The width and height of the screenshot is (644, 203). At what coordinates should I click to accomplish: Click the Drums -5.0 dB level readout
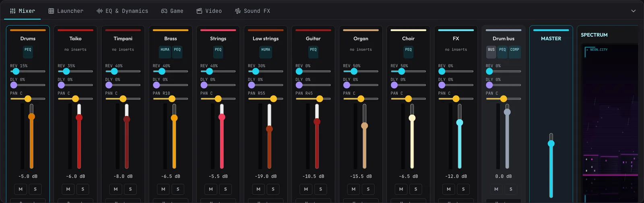pos(28,176)
